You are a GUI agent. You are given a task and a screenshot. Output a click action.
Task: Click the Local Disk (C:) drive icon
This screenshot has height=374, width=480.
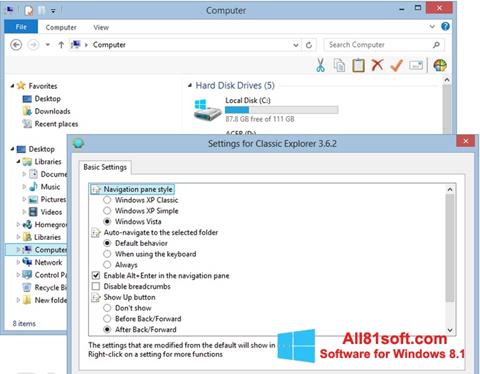(207, 110)
